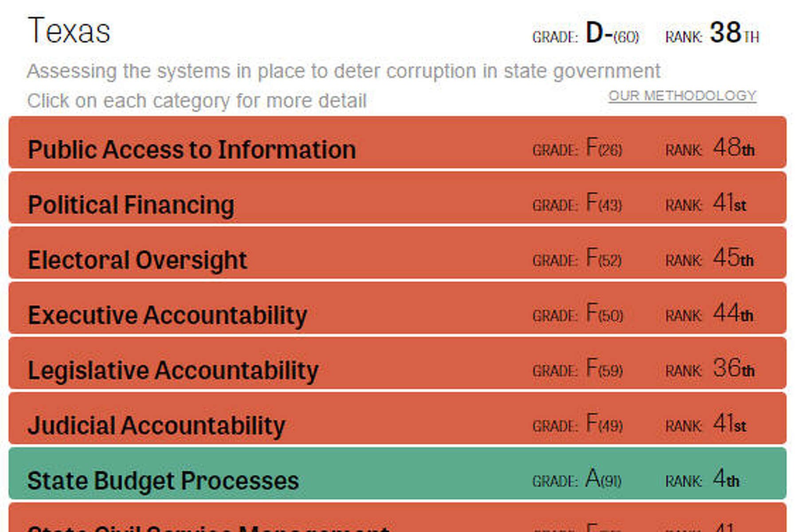
Task: Select the 45th rank for Electoral Oversight
Action: (x=733, y=258)
